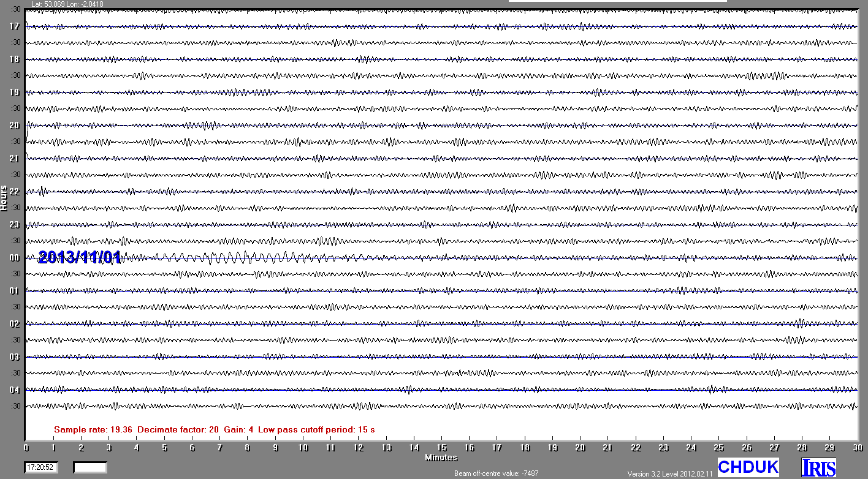This screenshot has height=479, width=868.
Task: Click minute tick 8 on axis
Action: 248,447
